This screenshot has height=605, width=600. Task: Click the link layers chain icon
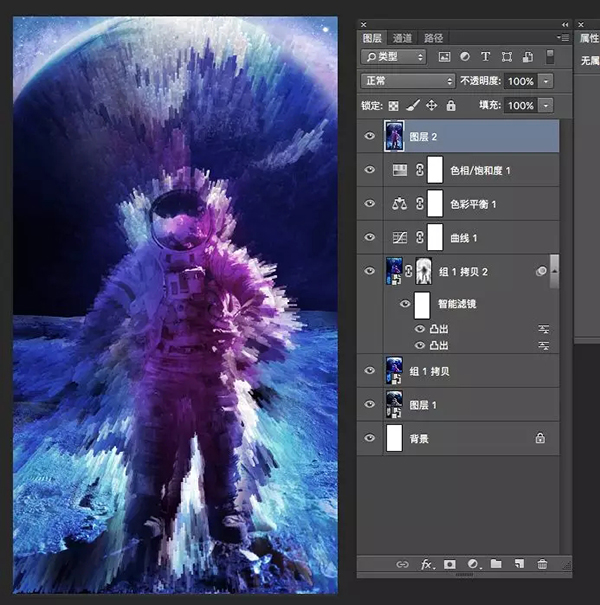pyautogui.click(x=403, y=564)
